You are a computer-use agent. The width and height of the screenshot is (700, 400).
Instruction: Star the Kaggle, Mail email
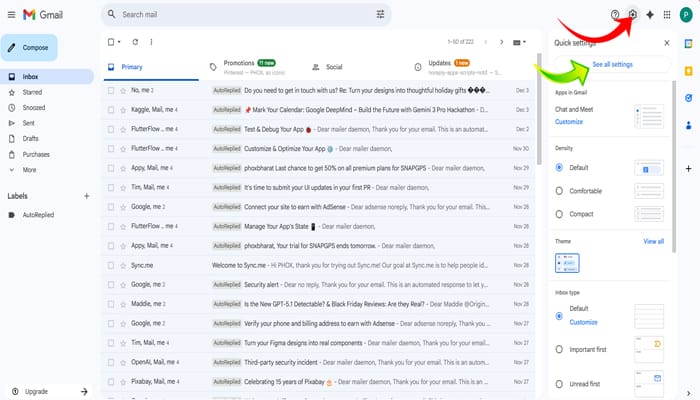point(123,110)
